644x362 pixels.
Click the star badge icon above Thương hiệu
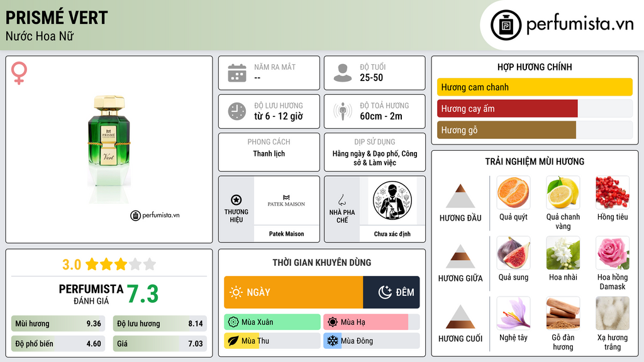click(236, 200)
